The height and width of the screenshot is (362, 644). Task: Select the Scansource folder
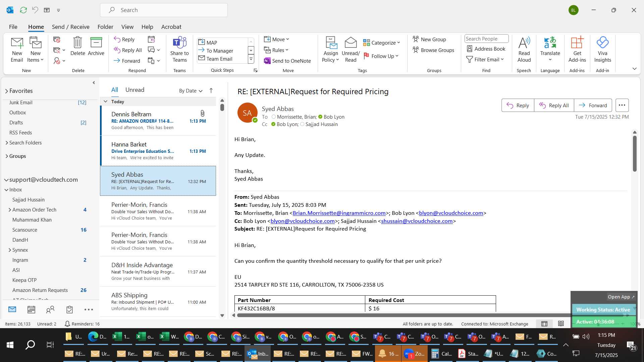pyautogui.click(x=25, y=230)
